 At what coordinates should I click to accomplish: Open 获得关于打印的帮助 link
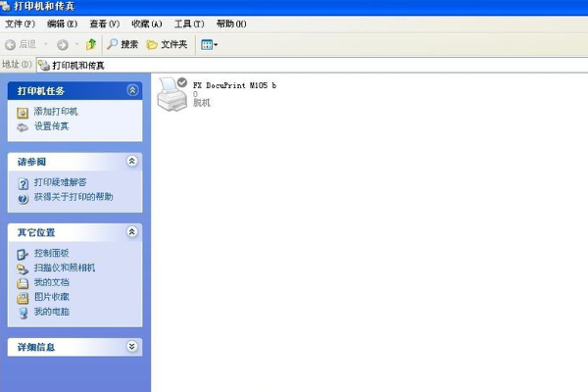tap(73, 197)
